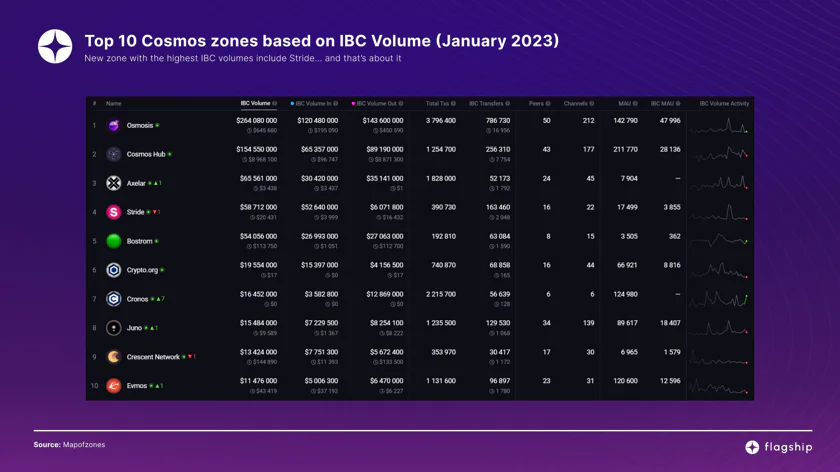Image resolution: width=840 pixels, height=472 pixels.
Task: Open the Evmos zone name
Action: tap(137, 386)
